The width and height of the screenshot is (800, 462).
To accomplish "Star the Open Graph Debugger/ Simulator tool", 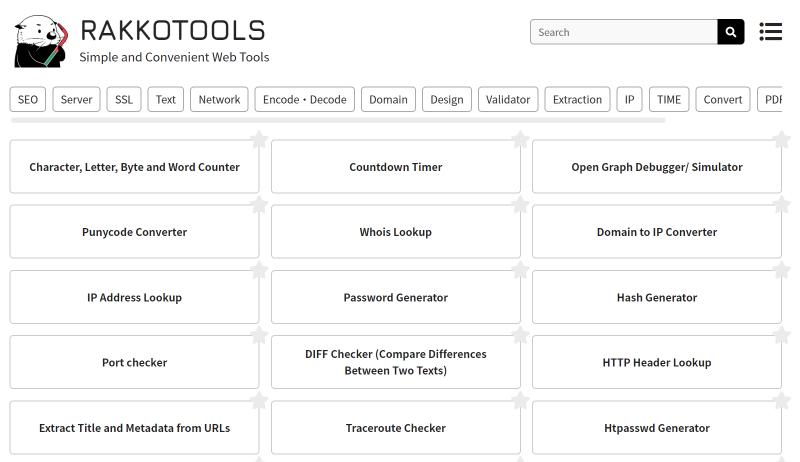I will pos(782,139).
